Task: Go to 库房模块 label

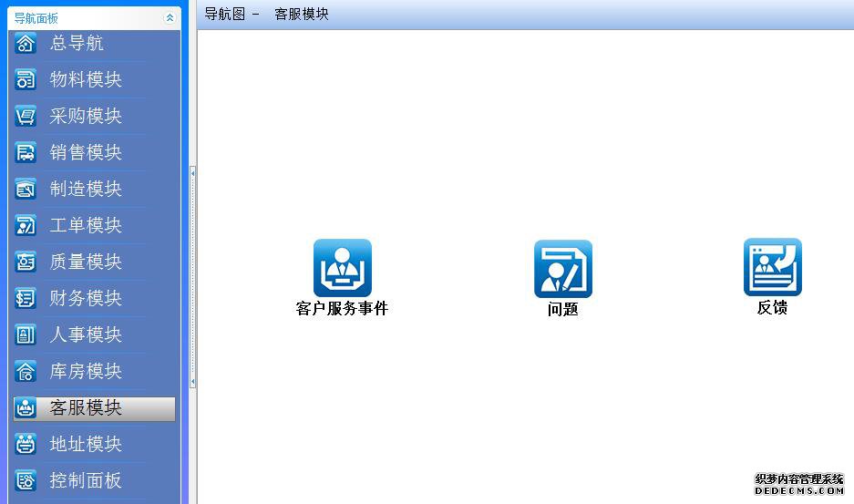Action: [x=86, y=372]
